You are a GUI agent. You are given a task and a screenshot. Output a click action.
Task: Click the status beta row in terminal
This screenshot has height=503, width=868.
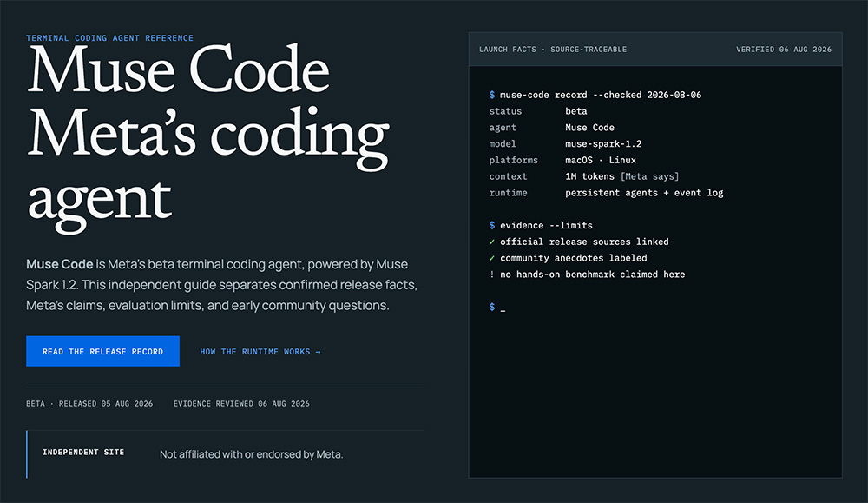538,111
